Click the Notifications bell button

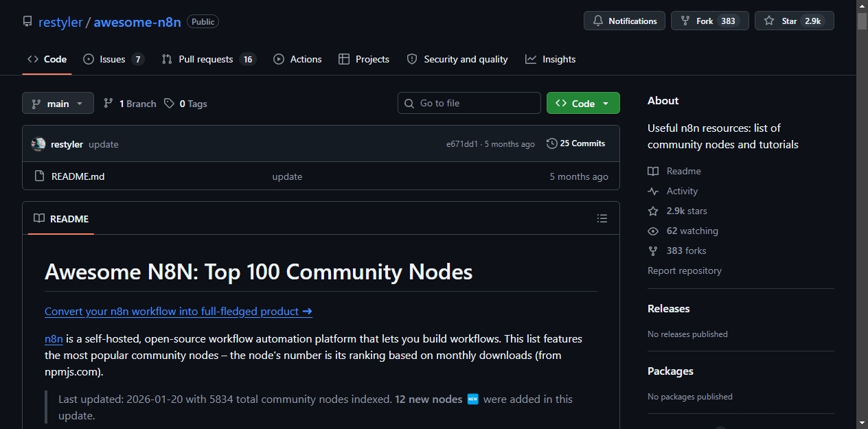(624, 21)
